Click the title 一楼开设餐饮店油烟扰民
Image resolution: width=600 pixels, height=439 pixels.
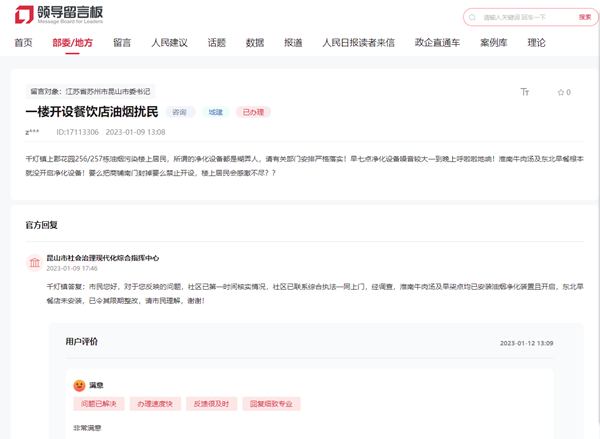[92, 112]
